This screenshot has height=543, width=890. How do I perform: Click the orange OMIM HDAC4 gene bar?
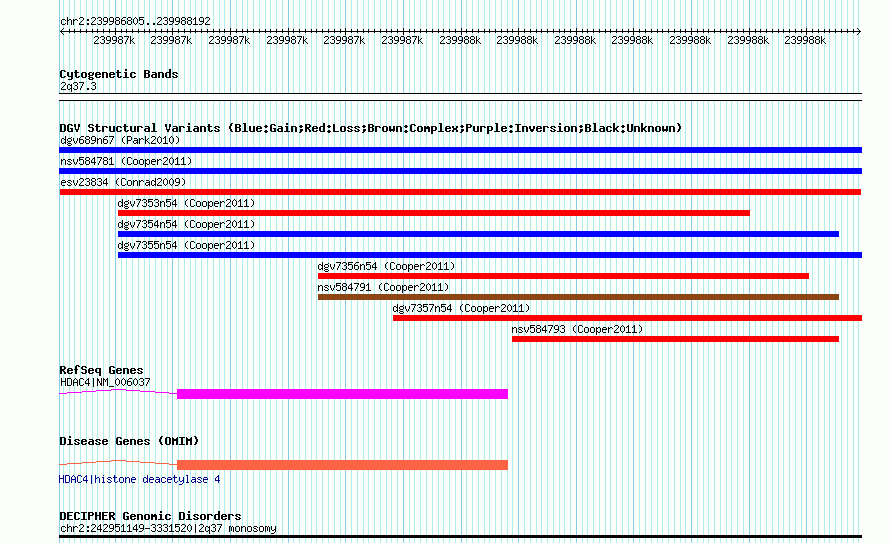pyautogui.click(x=342, y=465)
